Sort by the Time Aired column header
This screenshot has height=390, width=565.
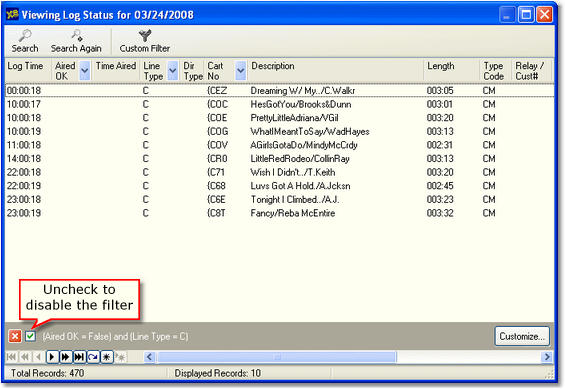pyautogui.click(x=116, y=70)
